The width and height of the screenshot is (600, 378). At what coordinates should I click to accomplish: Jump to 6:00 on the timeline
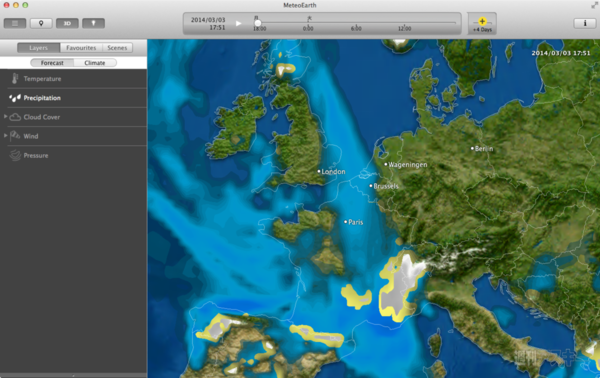coord(356,28)
